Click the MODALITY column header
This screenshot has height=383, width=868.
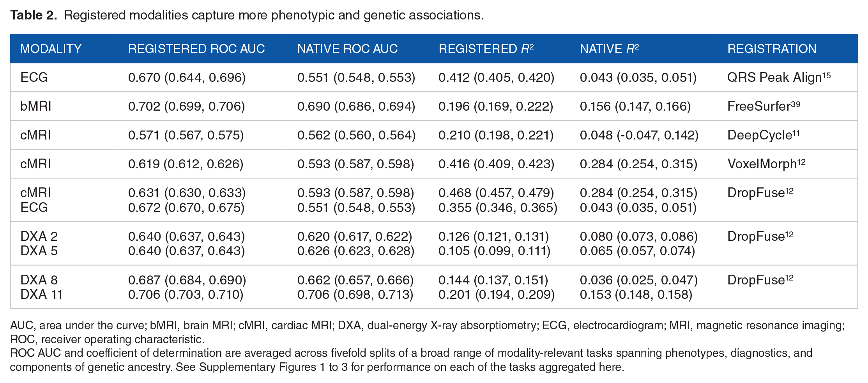coord(51,49)
